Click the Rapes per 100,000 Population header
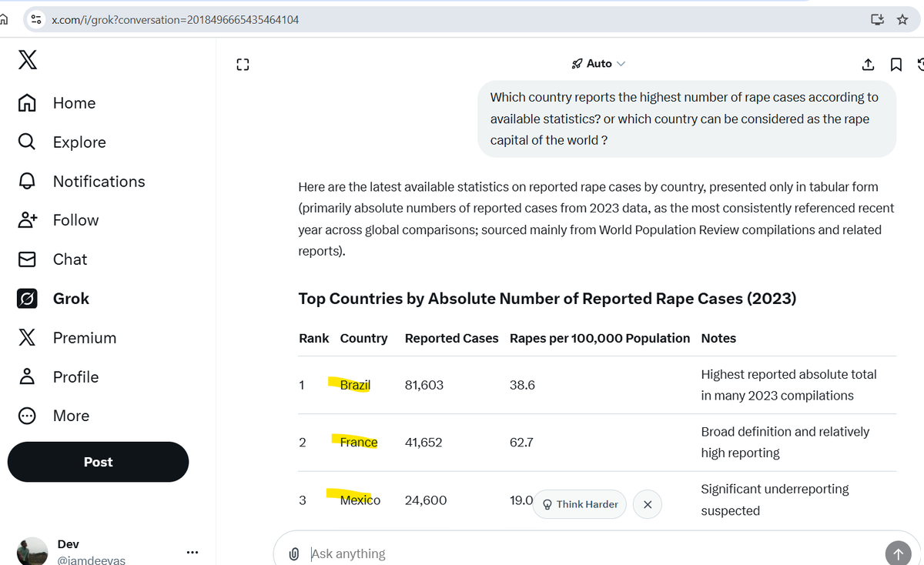 point(600,338)
